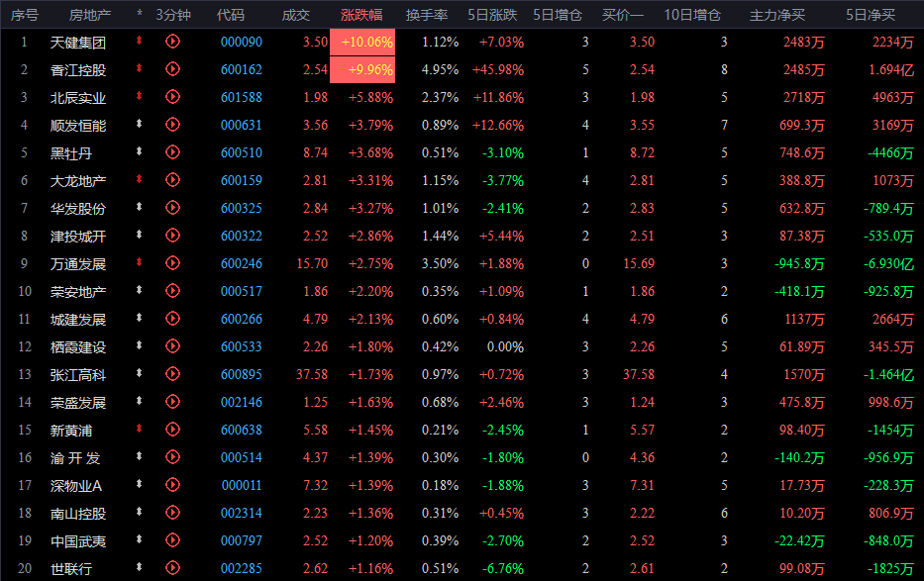
Task: Click the red marker icon beside 天健集团
Action: pyautogui.click(x=139, y=41)
